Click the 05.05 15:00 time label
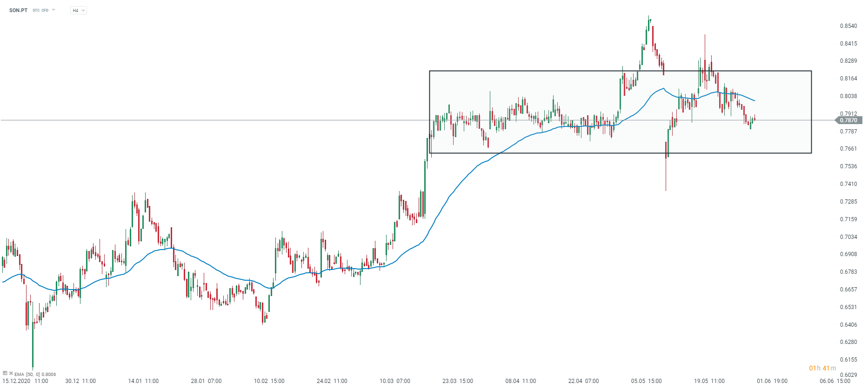The image size is (868, 389). (x=646, y=381)
